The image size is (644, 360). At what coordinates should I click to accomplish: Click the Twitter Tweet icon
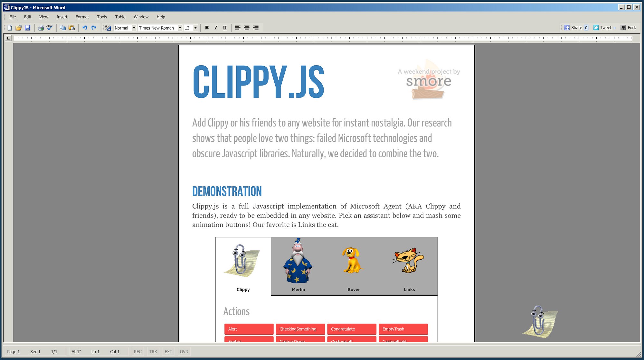[596, 28]
